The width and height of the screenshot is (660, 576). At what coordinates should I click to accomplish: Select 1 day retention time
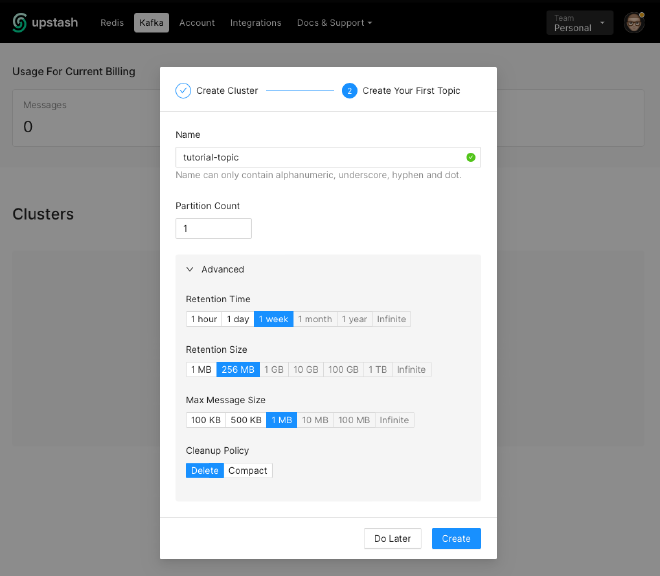point(238,319)
